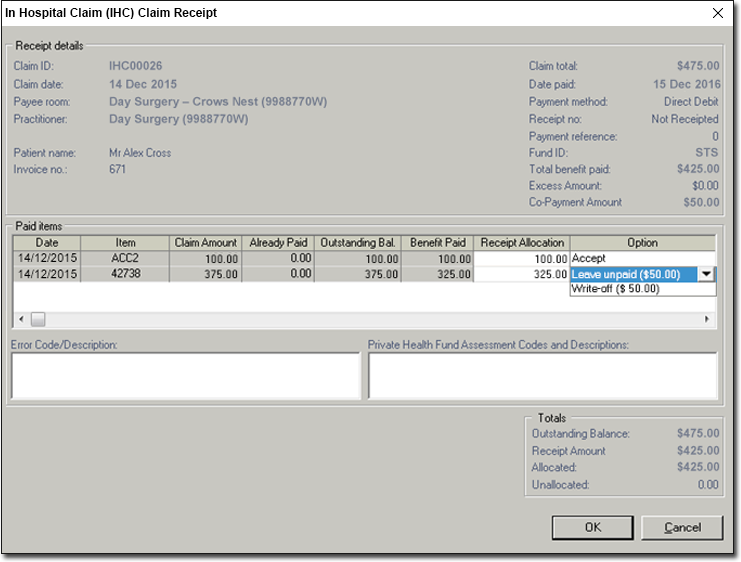Select the ACC2 item cell
Image resolution: width=741 pixels, height=562 pixels.
tap(125, 258)
